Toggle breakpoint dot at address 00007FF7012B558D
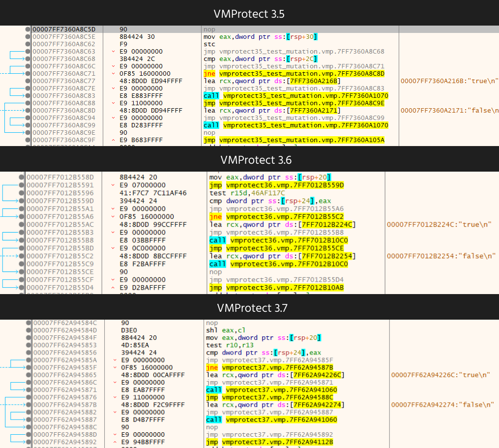This screenshot has height=448, width=499. pyautogui.click(x=21, y=177)
